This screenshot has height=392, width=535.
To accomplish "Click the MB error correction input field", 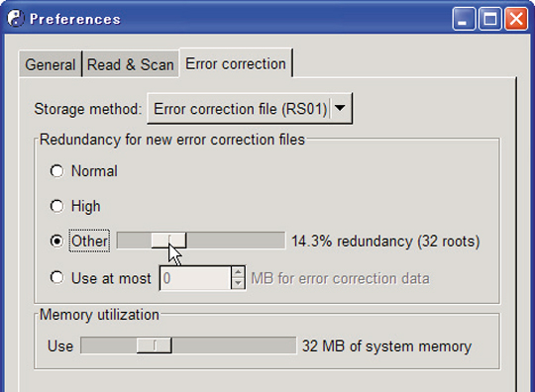I will [196, 278].
